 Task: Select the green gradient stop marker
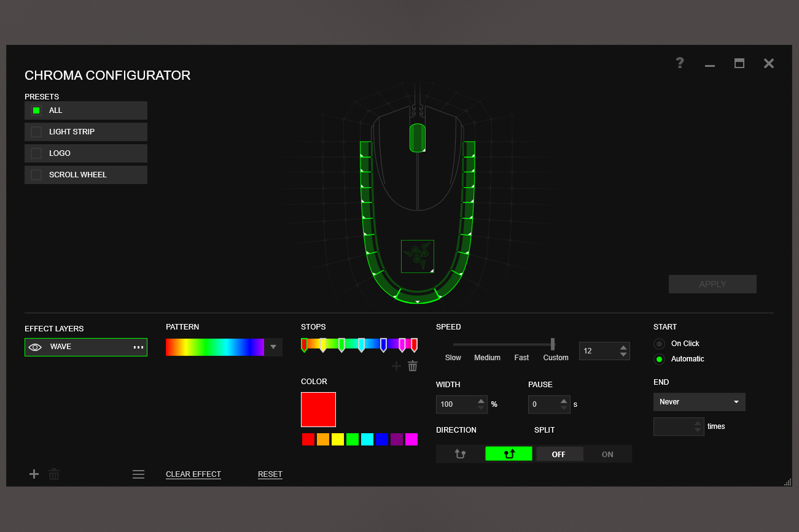(341, 345)
